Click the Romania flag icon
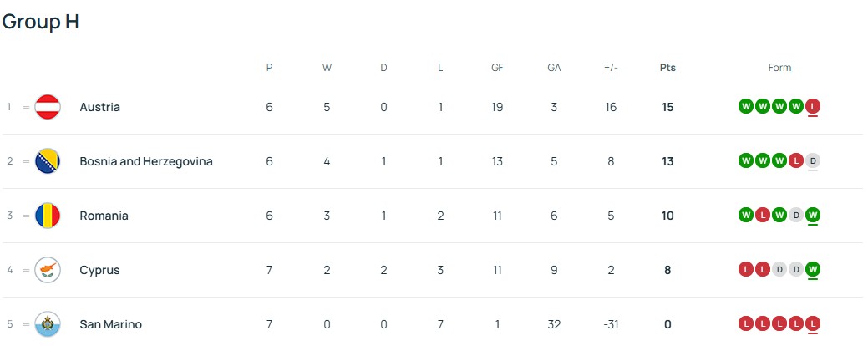This screenshot has height=346, width=868. coord(48,216)
